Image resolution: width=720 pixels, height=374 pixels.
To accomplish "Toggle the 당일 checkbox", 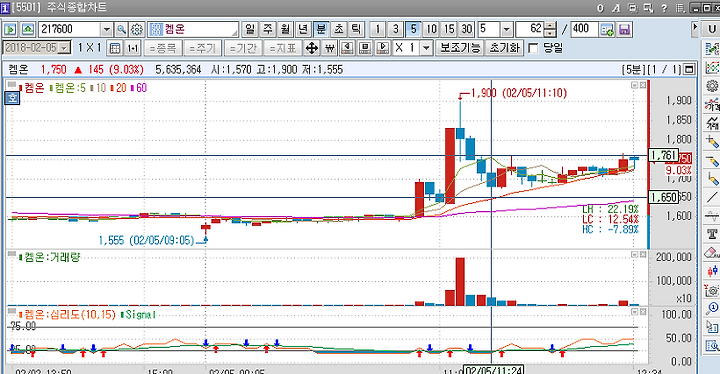I will (x=533, y=48).
